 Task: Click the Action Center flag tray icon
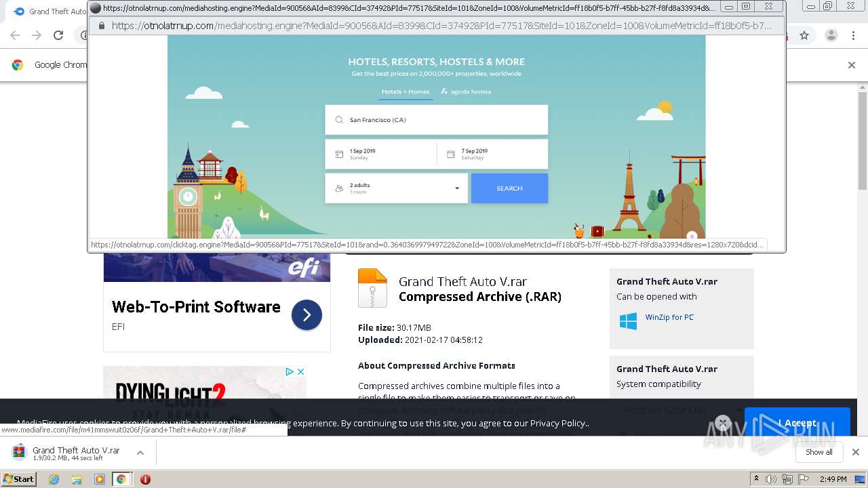click(x=803, y=479)
